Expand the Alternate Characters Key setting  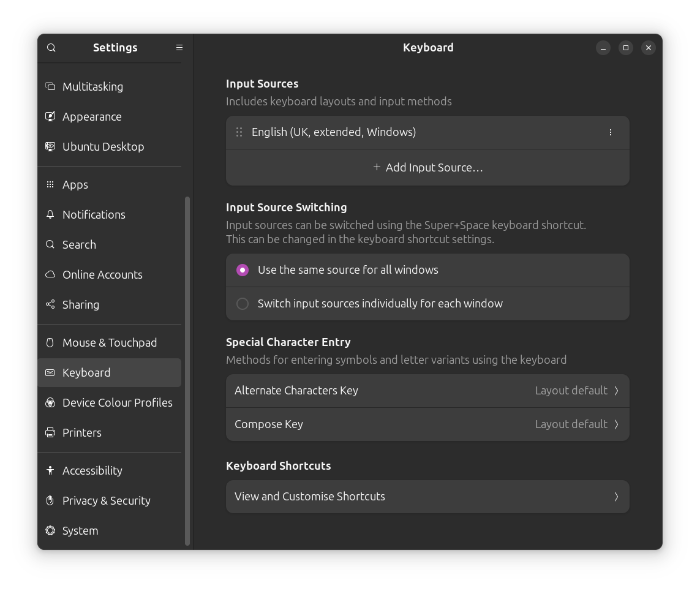point(427,391)
